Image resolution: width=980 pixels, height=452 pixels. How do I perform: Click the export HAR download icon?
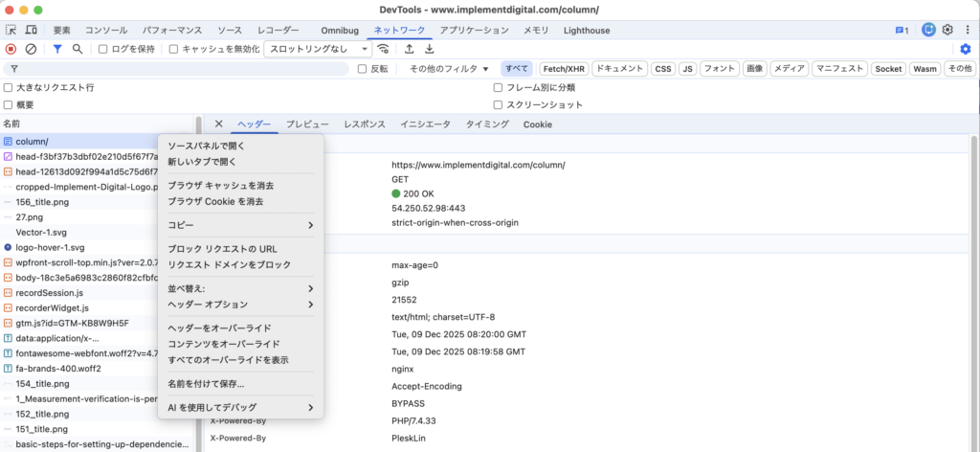(x=430, y=49)
